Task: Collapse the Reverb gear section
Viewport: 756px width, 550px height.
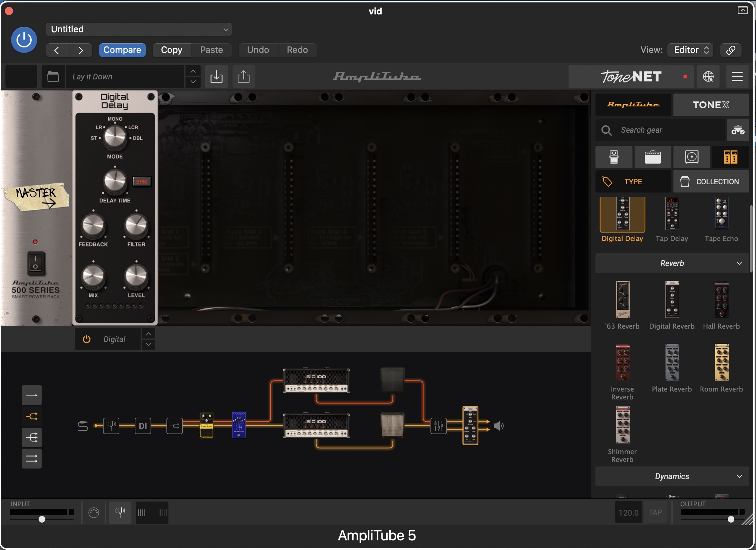Action: [x=672, y=263]
